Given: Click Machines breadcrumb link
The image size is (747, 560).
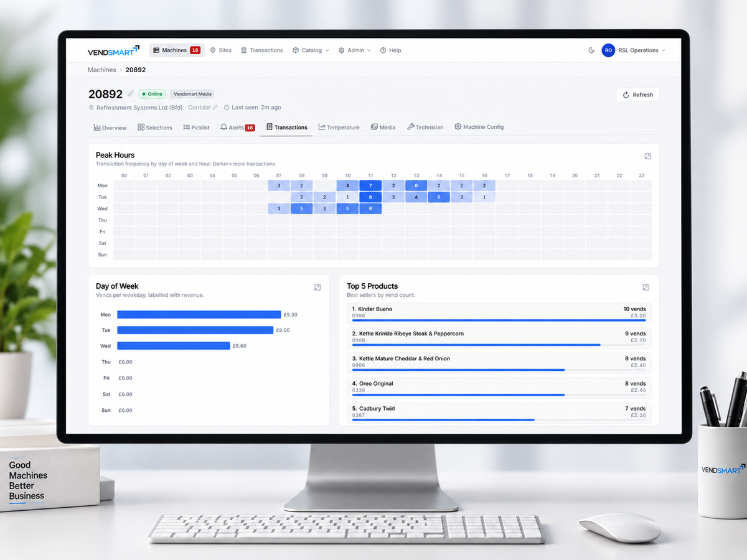Looking at the screenshot, I should click(102, 70).
